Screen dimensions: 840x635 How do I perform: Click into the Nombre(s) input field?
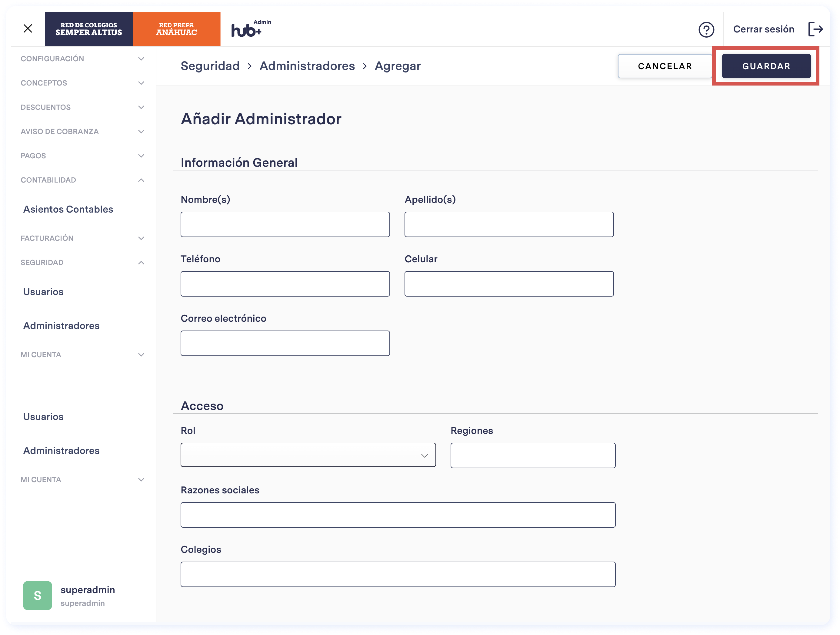click(x=285, y=224)
